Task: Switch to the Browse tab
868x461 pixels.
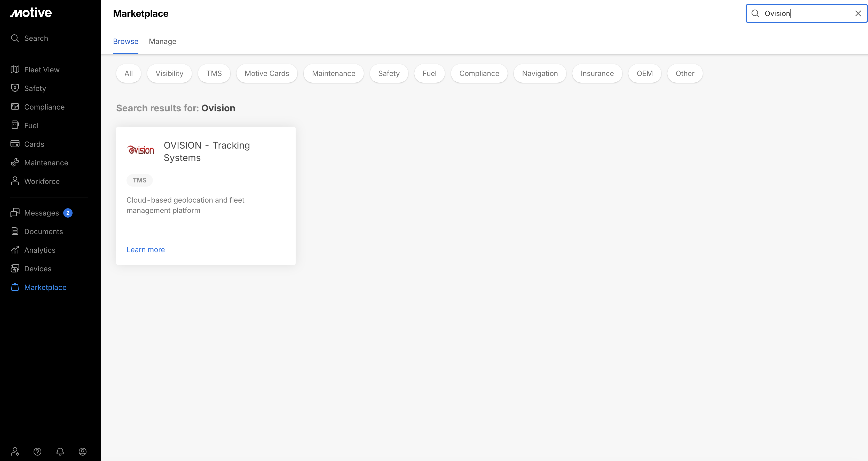Action: click(x=126, y=42)
